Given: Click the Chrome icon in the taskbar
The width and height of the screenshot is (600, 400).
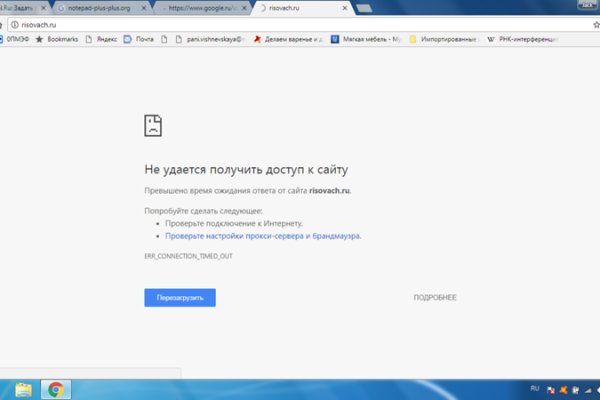Looking at the screenshot, I should 55,389.
